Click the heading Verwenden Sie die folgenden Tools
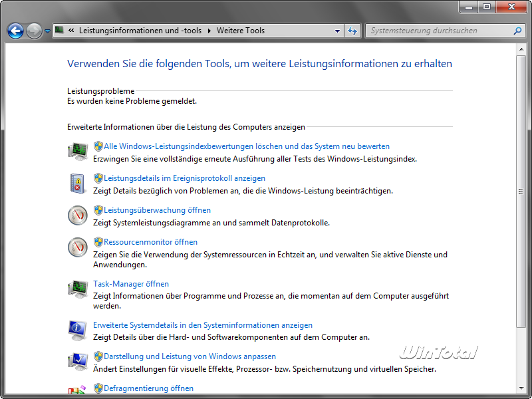 click(259, 63)
